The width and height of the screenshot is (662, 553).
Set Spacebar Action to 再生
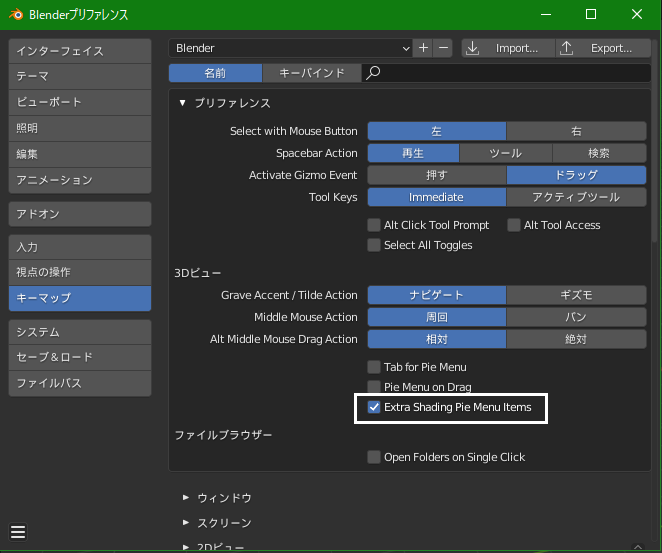click(x=413, y=153)
